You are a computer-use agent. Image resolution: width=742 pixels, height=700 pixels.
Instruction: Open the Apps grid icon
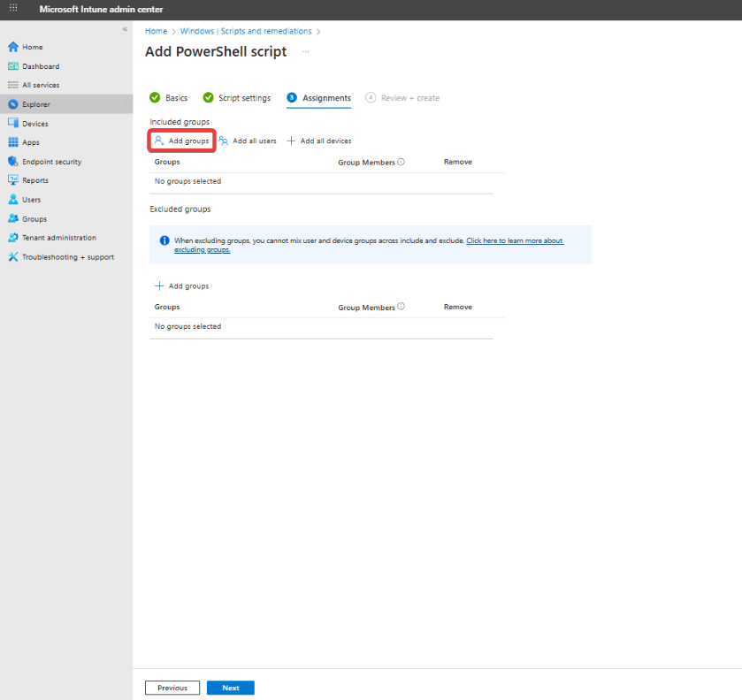[x=13, y=142]
